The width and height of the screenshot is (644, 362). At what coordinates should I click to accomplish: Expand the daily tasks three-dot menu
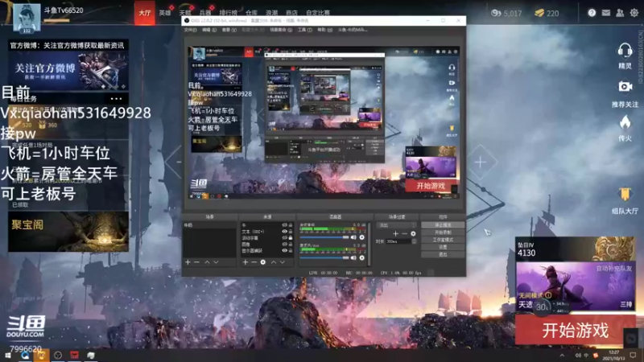tap(116, 98)
